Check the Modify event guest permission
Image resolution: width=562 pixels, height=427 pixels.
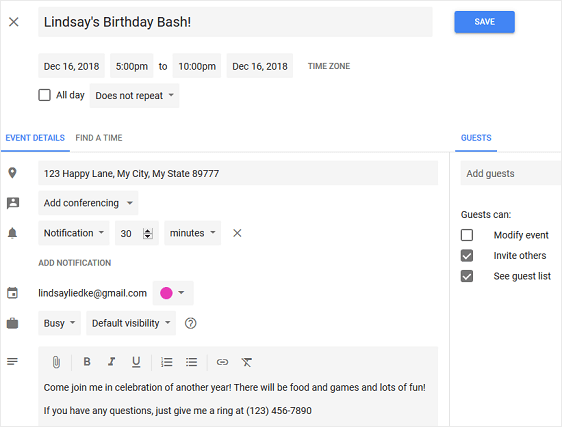click(x=467, y=235)
